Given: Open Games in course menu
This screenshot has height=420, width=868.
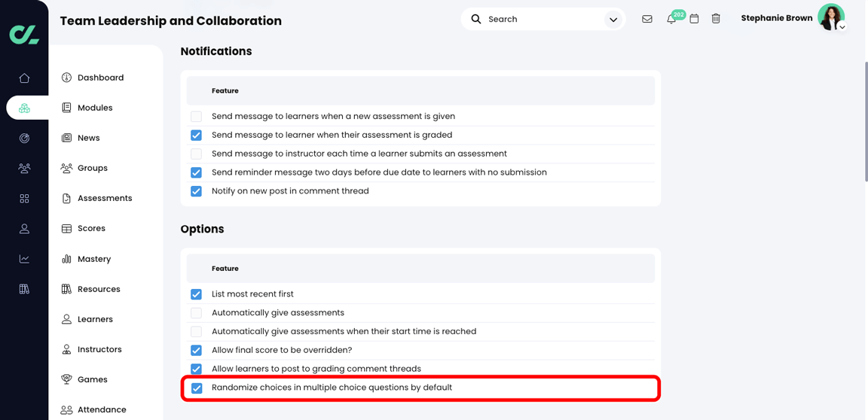Looking at the screenshot, I should (x=93, y=379).
